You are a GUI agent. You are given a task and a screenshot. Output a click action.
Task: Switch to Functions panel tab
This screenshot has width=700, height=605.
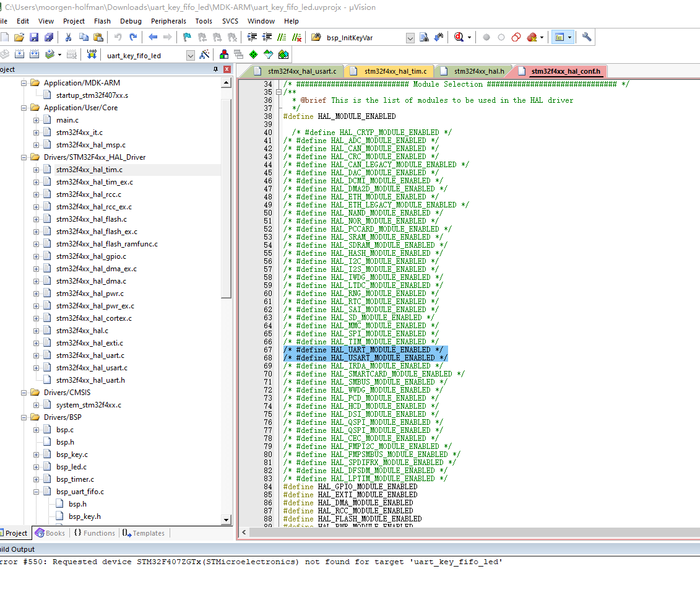[x=94, y=533]
